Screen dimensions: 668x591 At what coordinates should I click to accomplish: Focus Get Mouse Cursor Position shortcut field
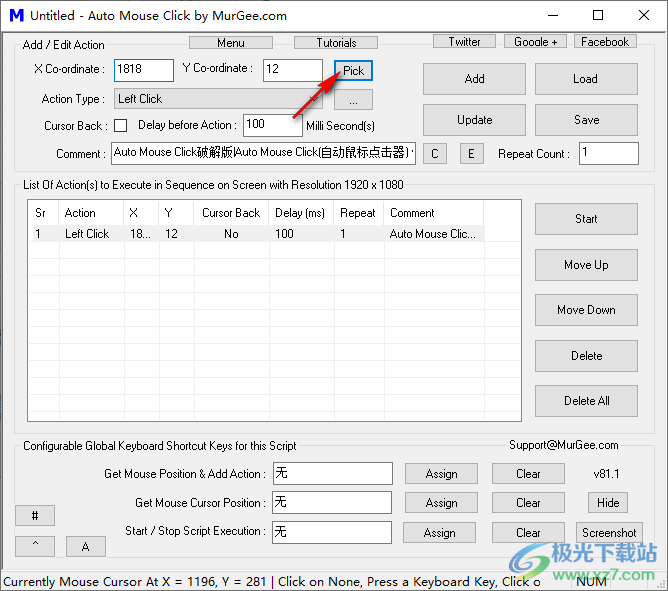click(x=332, y=502)
